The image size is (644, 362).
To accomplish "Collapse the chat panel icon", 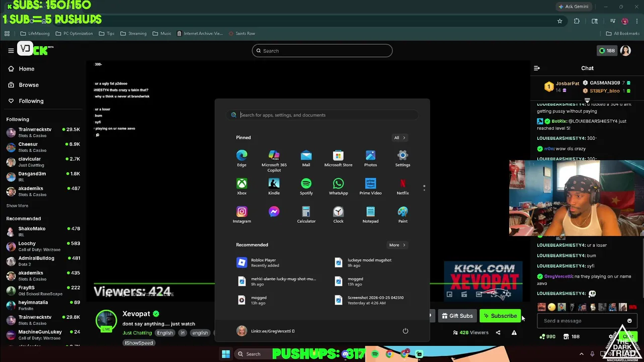I will pyautogui.click(x=537, y=68).
